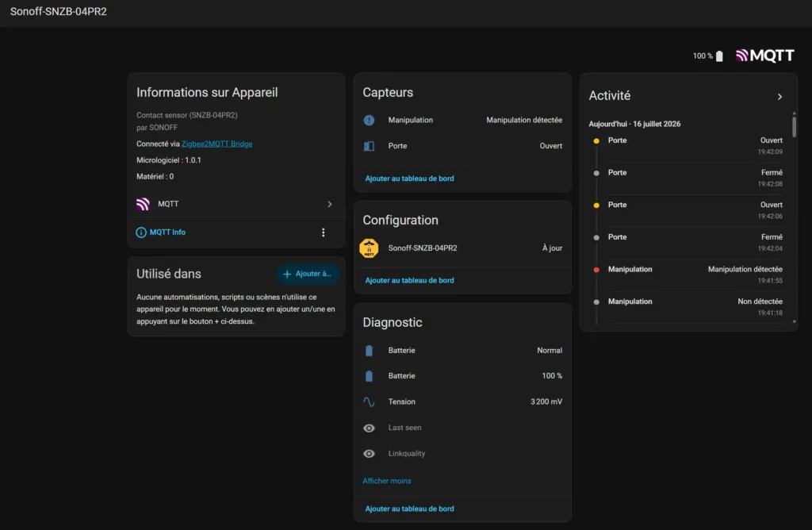Screen dimensions: 812x530
Task: Click the Activité panel heading
Action: pos(610,96)
